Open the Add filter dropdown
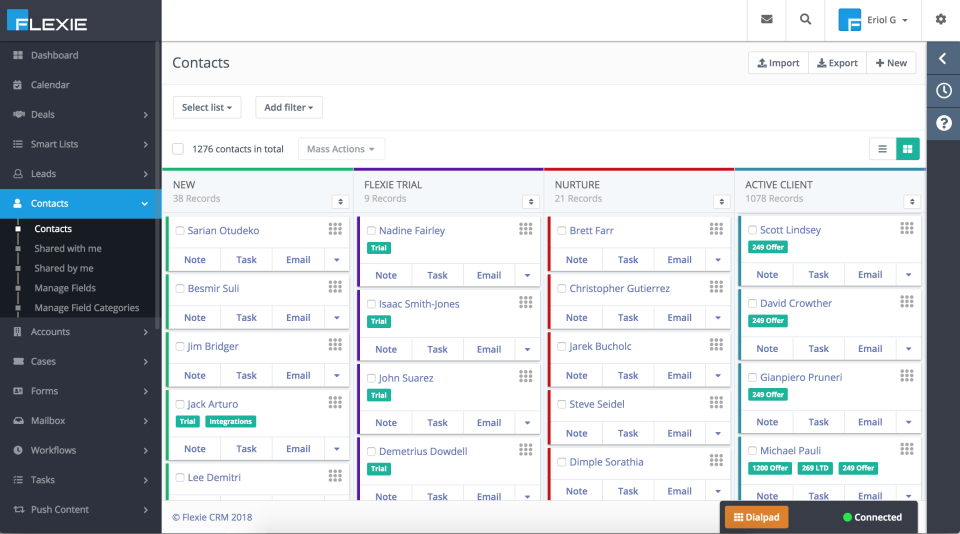This screenshot has height=534, width=960. (x=288, y=107)
